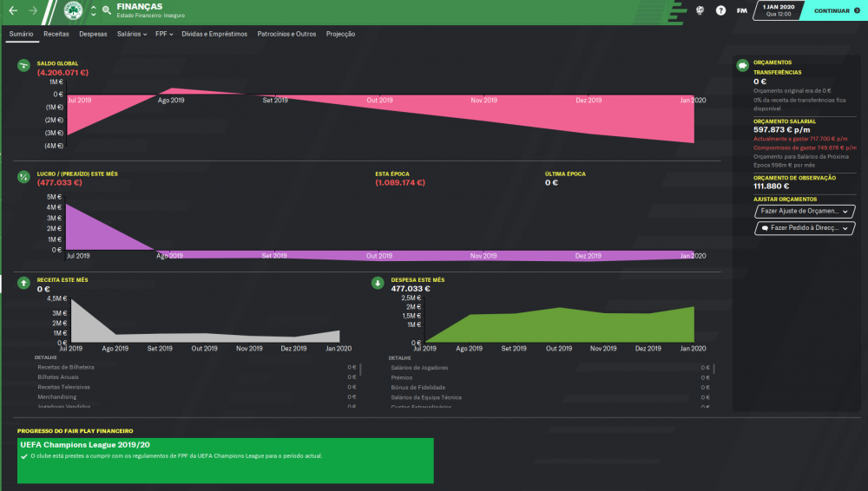This screenshot has height=491, width=868.
Task: Click the Saldo Global scales icon
Action: tap(23, 66)
